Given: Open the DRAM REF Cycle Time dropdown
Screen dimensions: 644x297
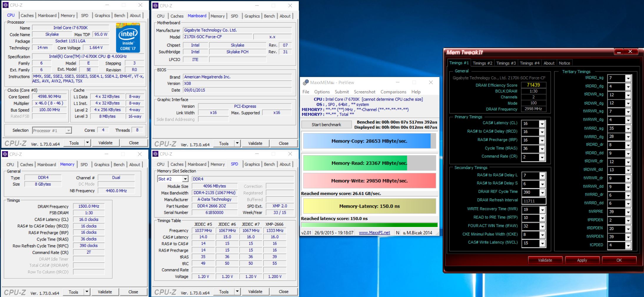Looking at the screenshot, I should point(542,193).
